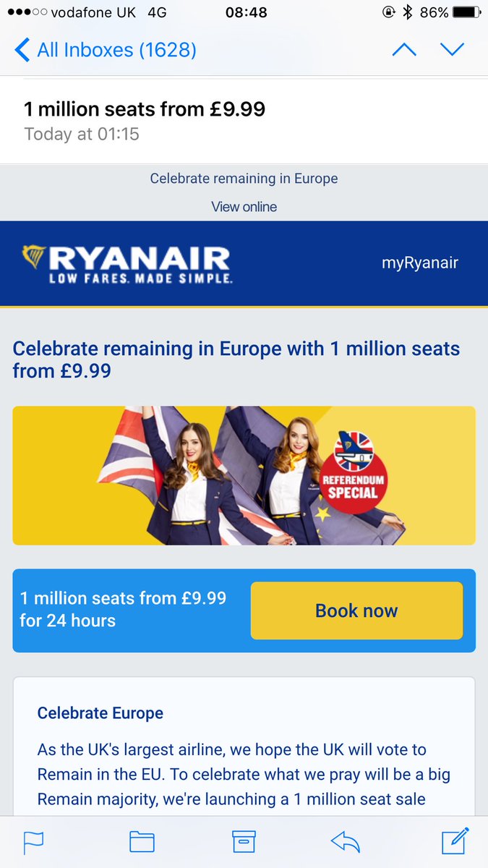Open the move-to-folder icon
The width and height of the screenshot is (488, 868).
point(142,842)
